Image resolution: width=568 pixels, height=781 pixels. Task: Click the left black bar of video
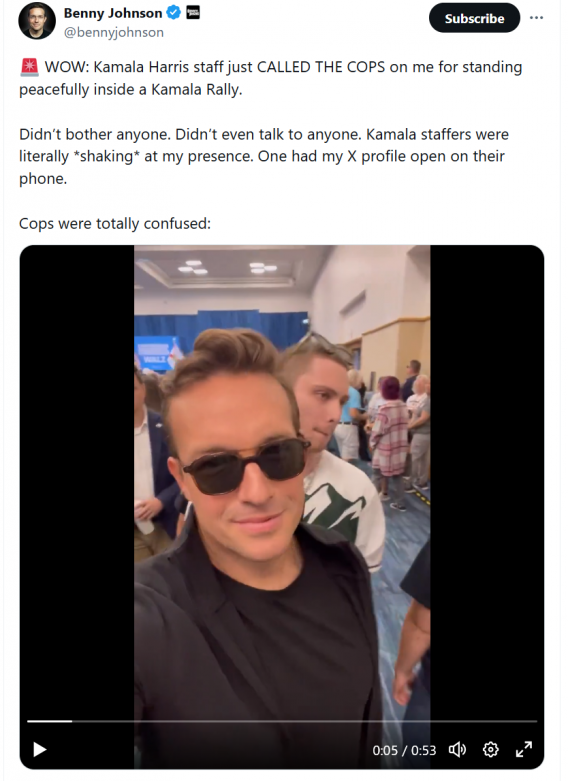pyautogui.click(x=77, y=478)
